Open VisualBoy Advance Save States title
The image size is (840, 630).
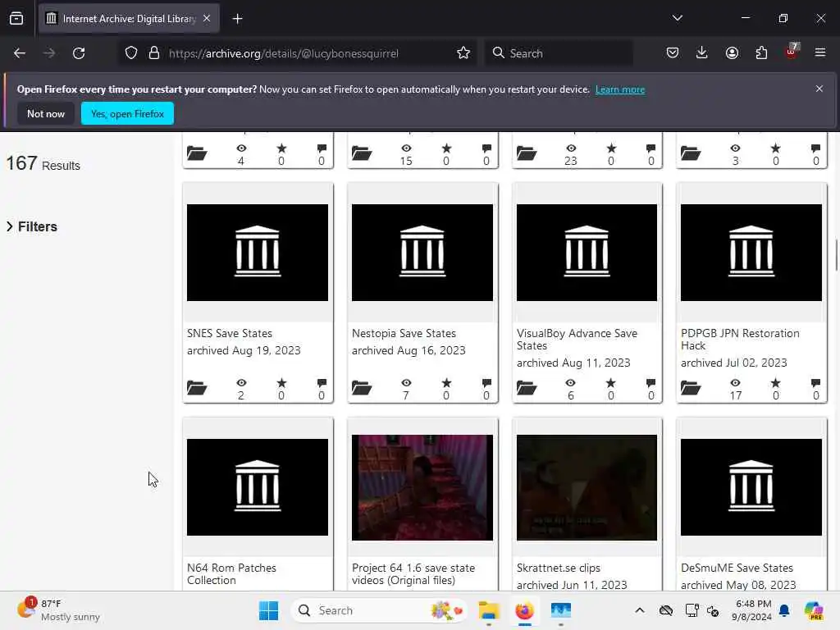click(577, 339)
